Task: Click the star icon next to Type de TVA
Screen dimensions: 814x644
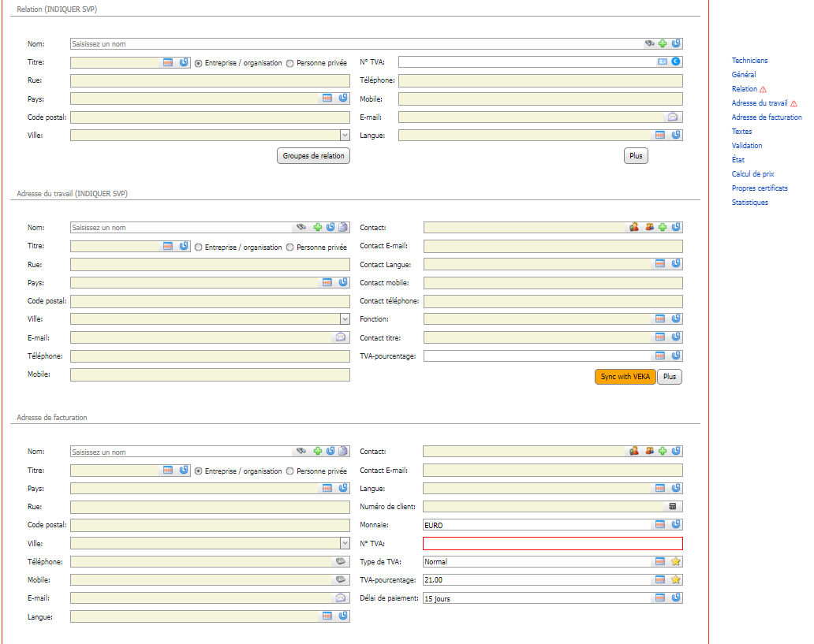Action: click(x=675, y=561)
